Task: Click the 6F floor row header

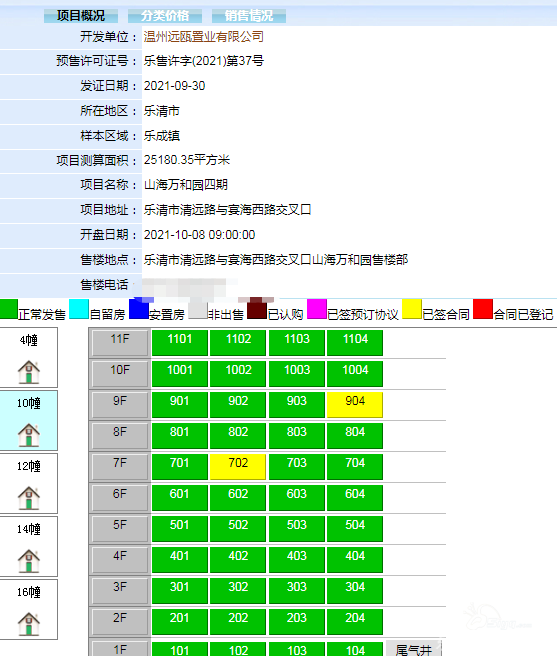Action: pyautogui.click(x=120, y=497)
